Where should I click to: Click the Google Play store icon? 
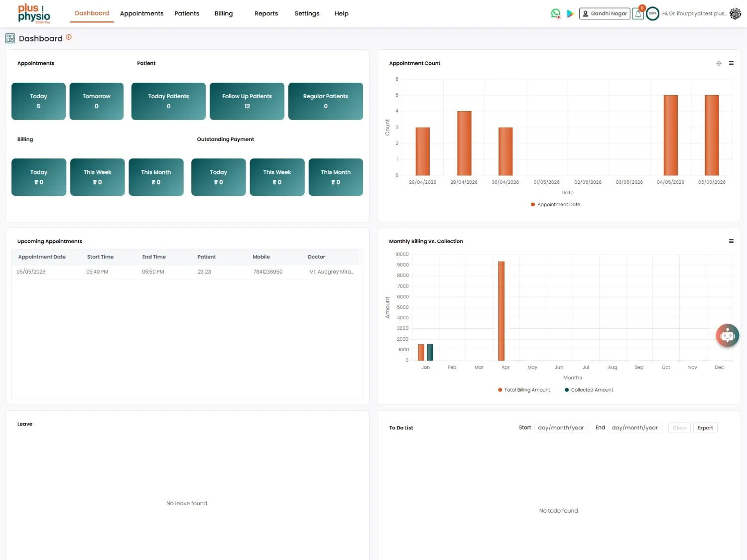point(570,13)
